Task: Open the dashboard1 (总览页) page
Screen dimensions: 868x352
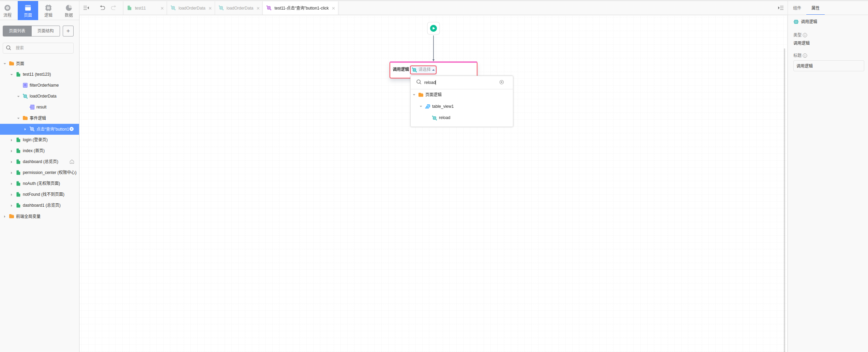Action: pyautogui.click(x=42, y=205)
